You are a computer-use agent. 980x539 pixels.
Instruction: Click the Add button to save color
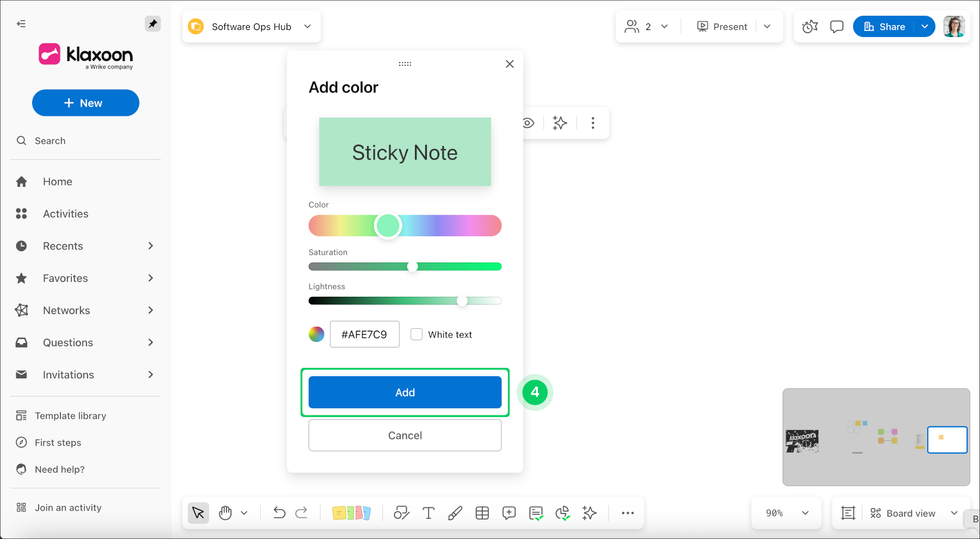405,392
